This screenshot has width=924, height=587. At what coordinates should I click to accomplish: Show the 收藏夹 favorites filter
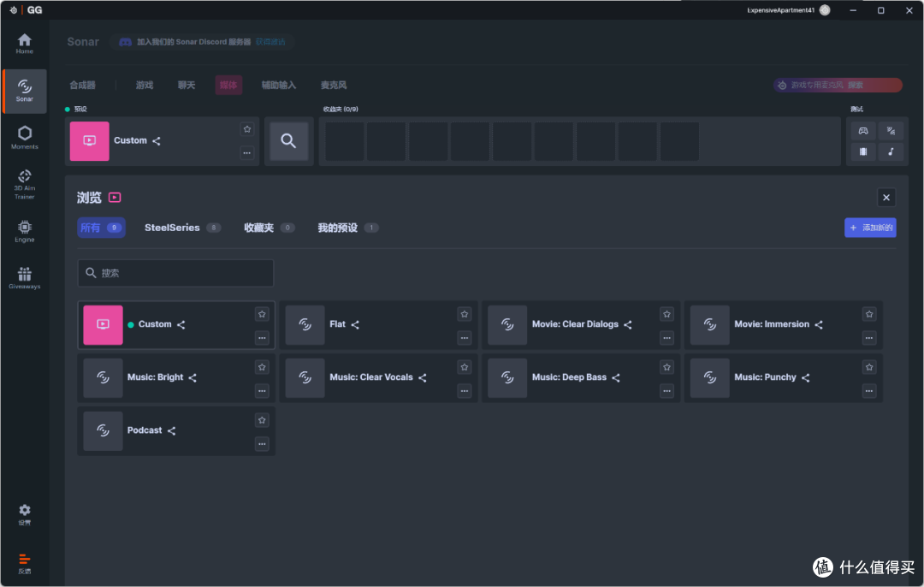point(269,228)
